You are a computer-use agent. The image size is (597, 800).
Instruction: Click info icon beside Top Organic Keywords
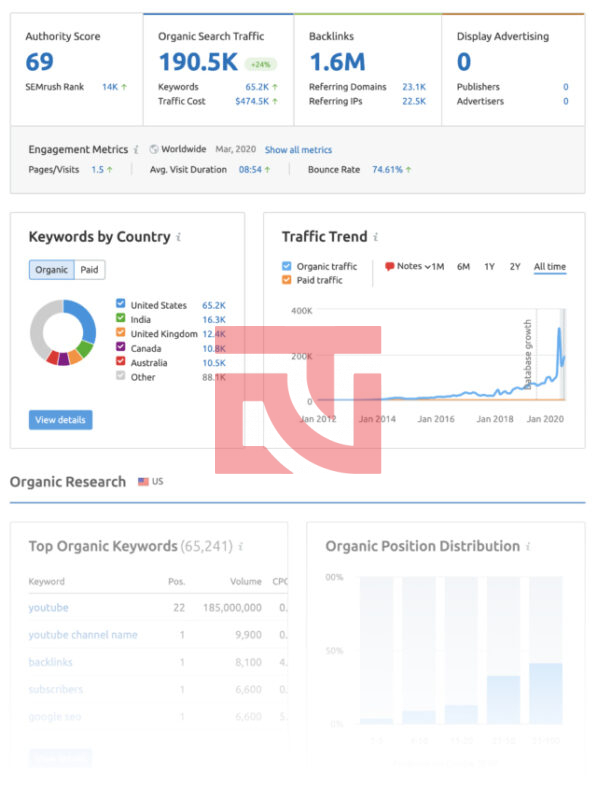[240, 546]
